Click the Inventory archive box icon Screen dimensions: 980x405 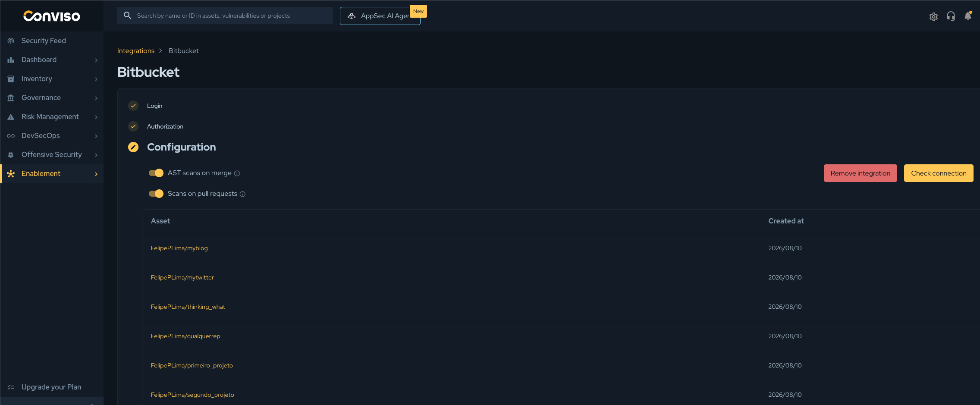(x=11, y=78)
